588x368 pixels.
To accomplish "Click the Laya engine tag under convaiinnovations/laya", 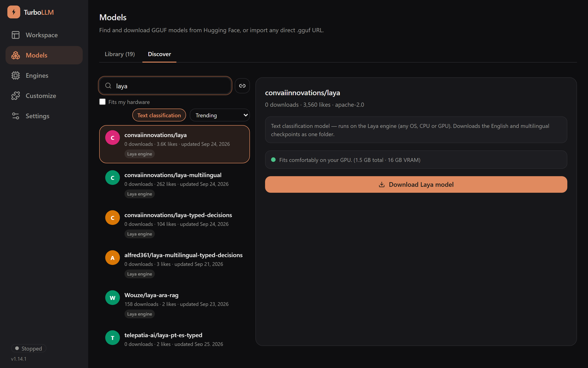I will 139,154.
